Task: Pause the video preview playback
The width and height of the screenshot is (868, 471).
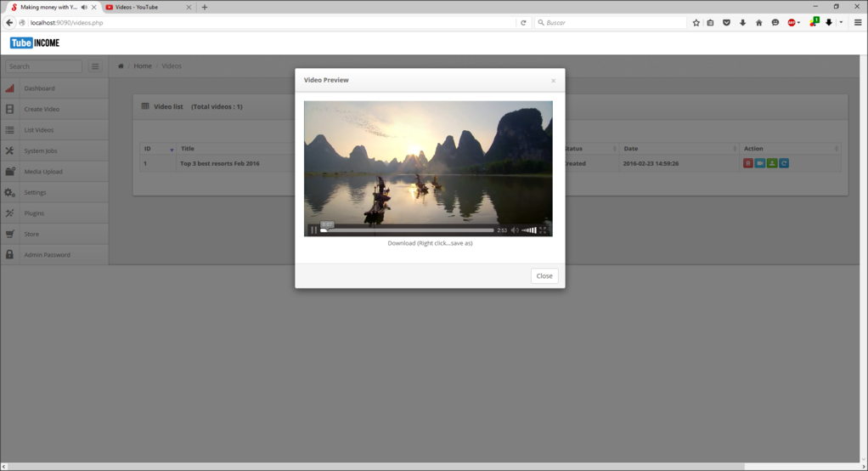Action: click(x=314, y=230)
